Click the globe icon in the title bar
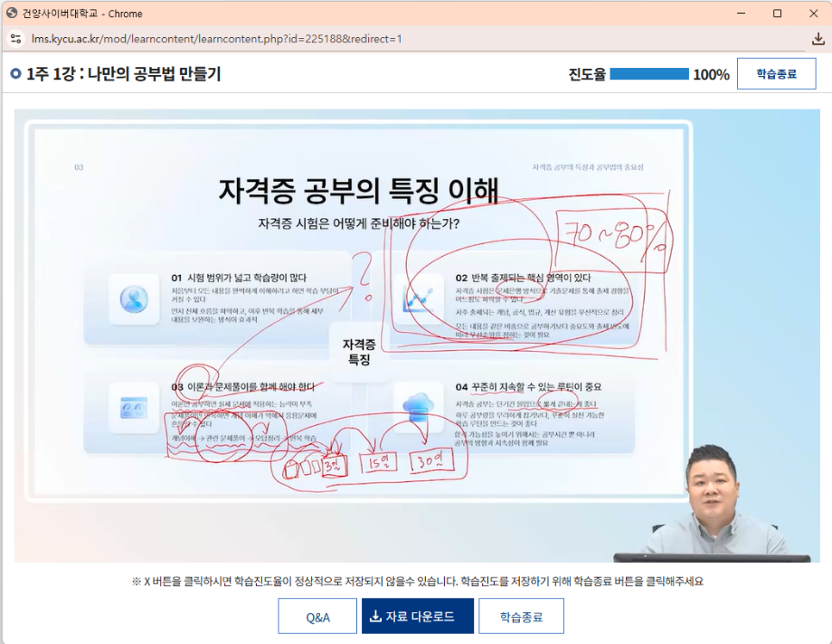 pyautogui.click(x=12, y=13)
